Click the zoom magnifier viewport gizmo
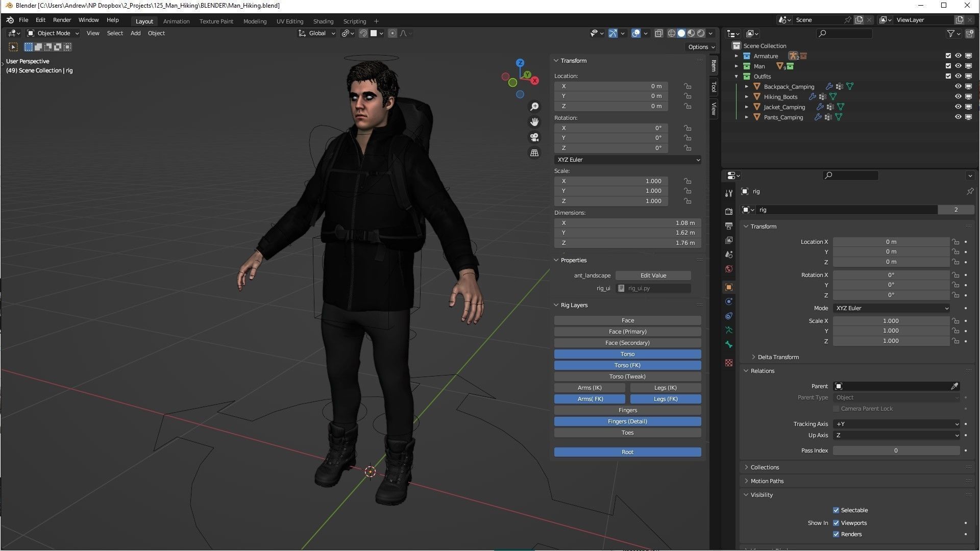 pos(534,107)
